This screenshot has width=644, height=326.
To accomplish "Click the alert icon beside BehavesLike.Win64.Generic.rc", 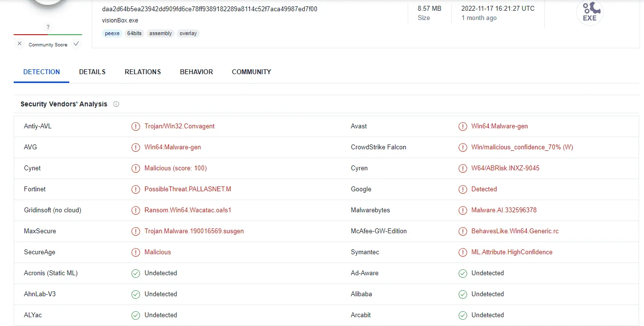I will [462, 231].
